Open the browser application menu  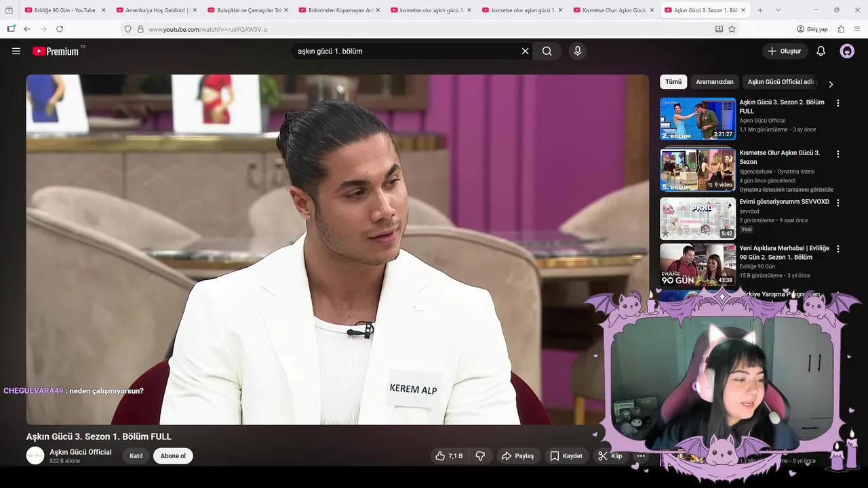pyautogui.click(x=857, y=29)
